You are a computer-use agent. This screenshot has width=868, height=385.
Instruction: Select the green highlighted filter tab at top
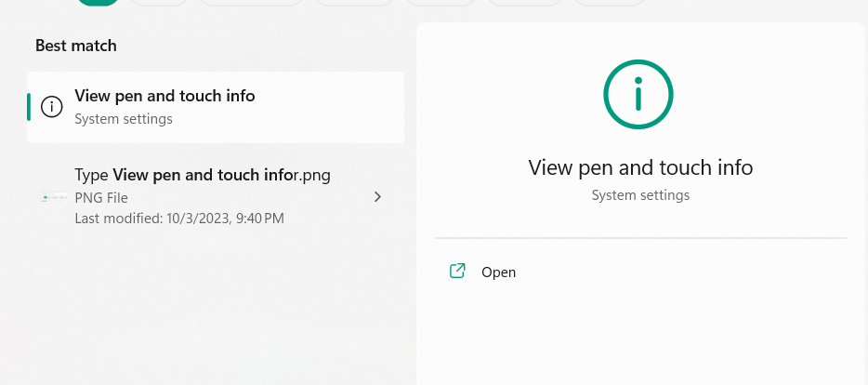point(98,2)
